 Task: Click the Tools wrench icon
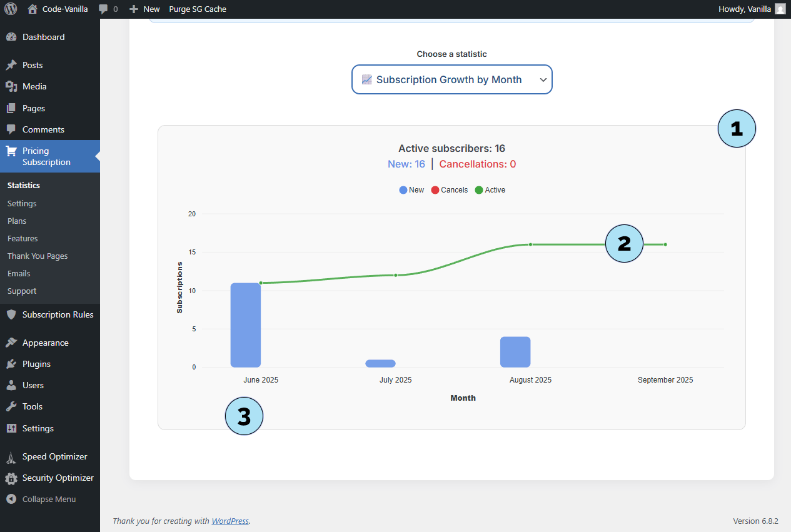click(11, 406)
